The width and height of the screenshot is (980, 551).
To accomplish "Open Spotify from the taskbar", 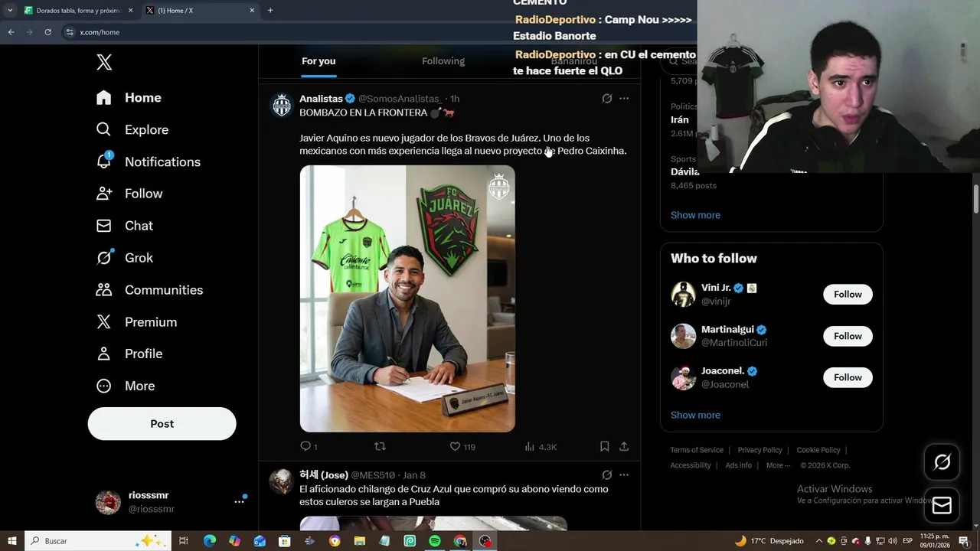I will click(435, 541).
